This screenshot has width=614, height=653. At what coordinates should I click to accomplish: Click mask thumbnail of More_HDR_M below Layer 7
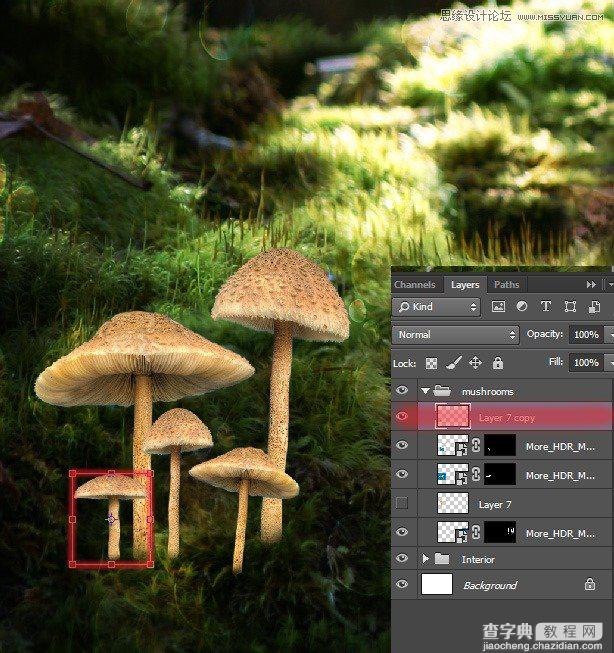point(500,532)
